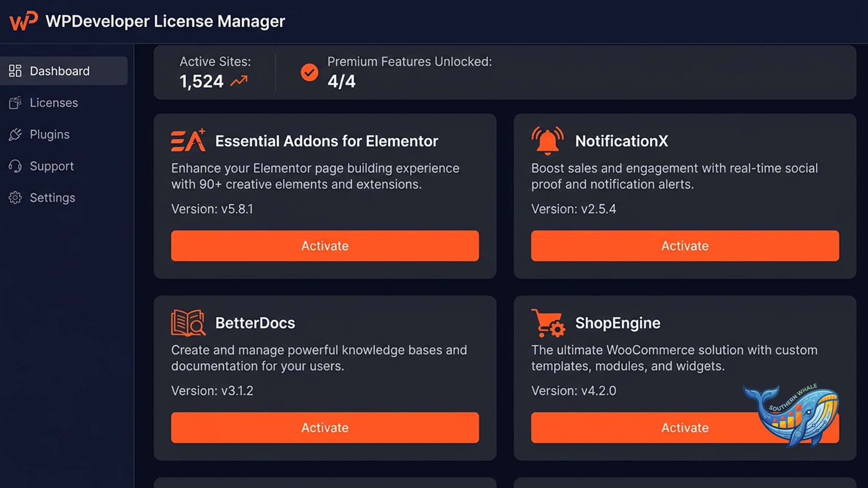The image size is (868, 488).
Task: Click the Version: v5.8.1 text
Action: [212, 209]
